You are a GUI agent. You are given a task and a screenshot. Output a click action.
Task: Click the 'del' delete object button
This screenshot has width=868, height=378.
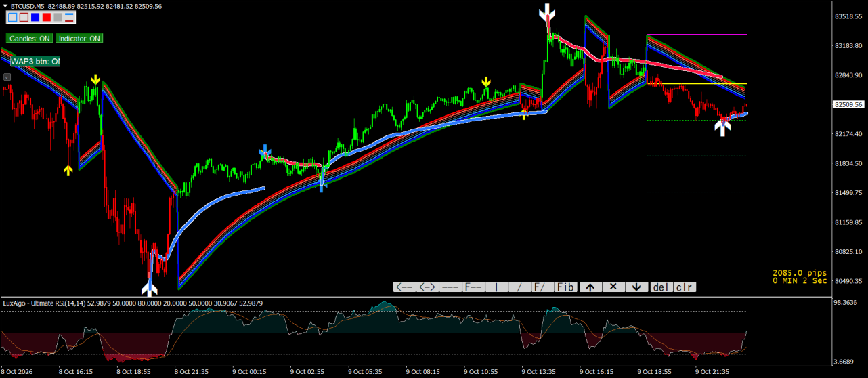point(661,287)
